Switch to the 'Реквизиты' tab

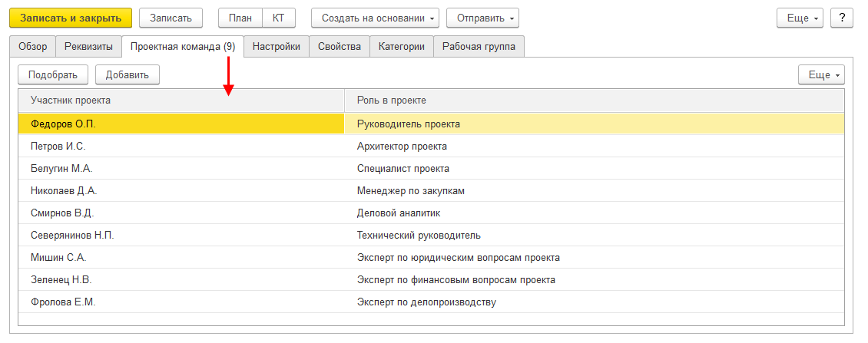pos(89,47)
